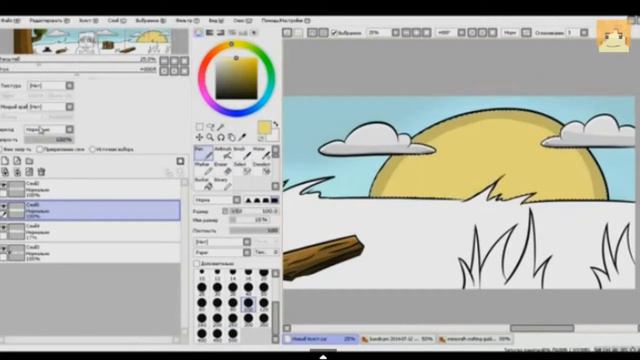Image resolution: width=640 pixels, height=360 pixels.
Task: Activate the magnifier zoom tool
Action: [x=210, y=138]
